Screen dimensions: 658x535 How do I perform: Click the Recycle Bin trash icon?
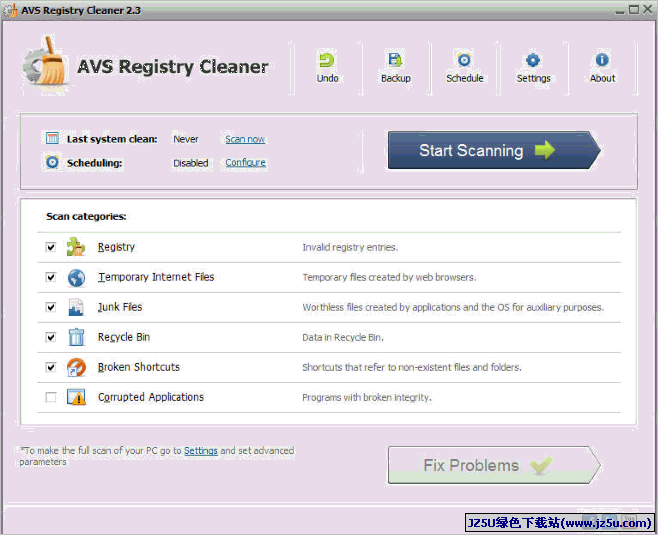point(76,337)
